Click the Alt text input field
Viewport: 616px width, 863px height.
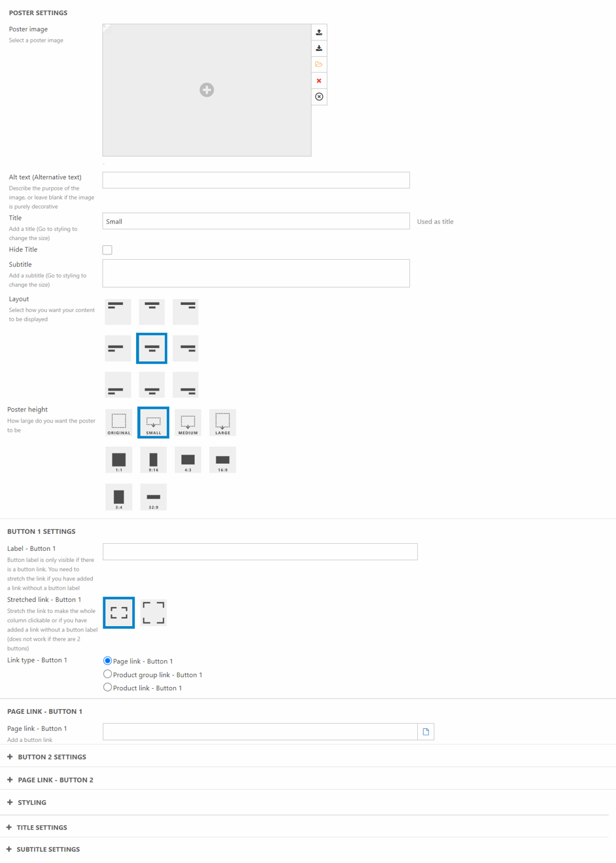point(256,180)
